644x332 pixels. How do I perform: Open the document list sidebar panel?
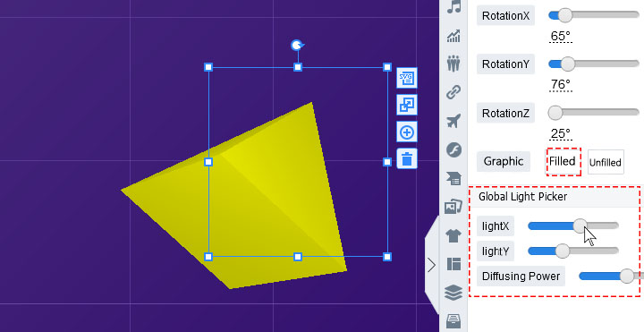453,178
